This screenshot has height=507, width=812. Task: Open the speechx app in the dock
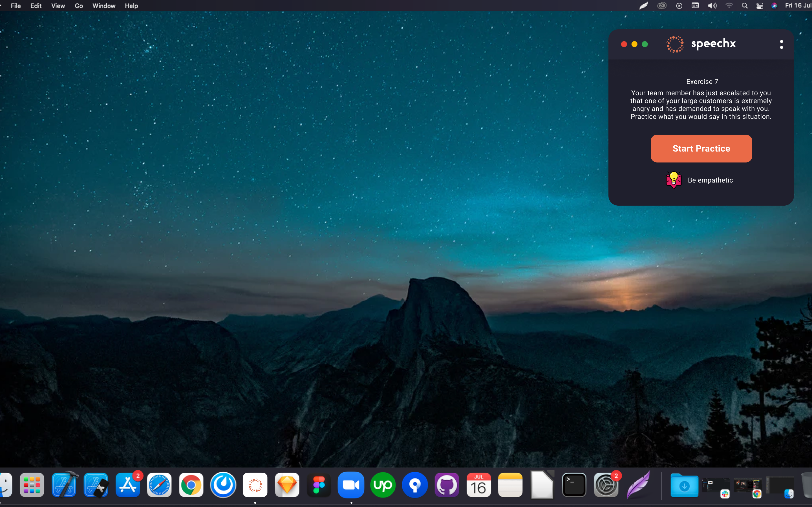pos(255,485)
